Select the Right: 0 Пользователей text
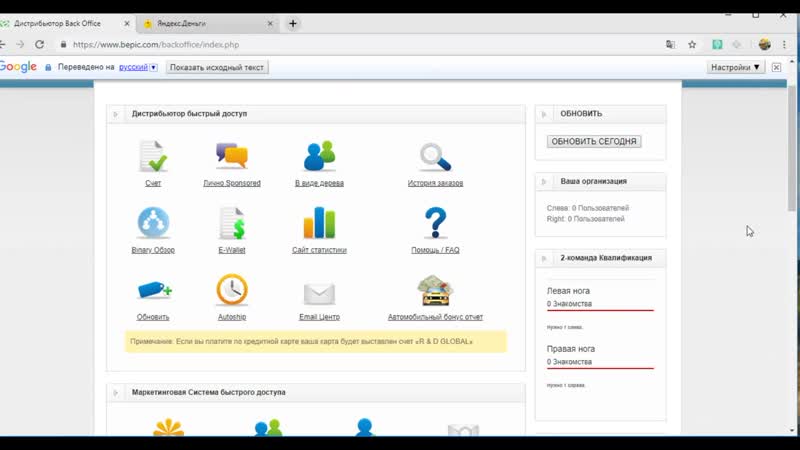The width and height of the screenshot is (800, 450). coord(585,219)
